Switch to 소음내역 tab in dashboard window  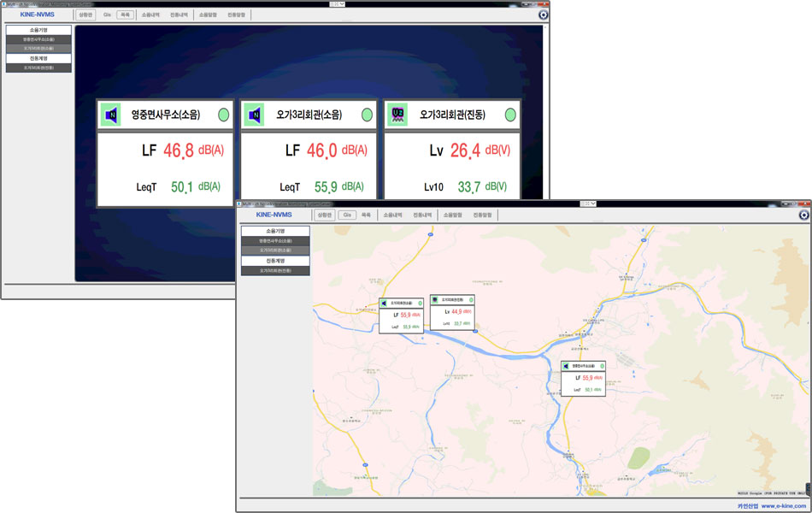(150, 15)
